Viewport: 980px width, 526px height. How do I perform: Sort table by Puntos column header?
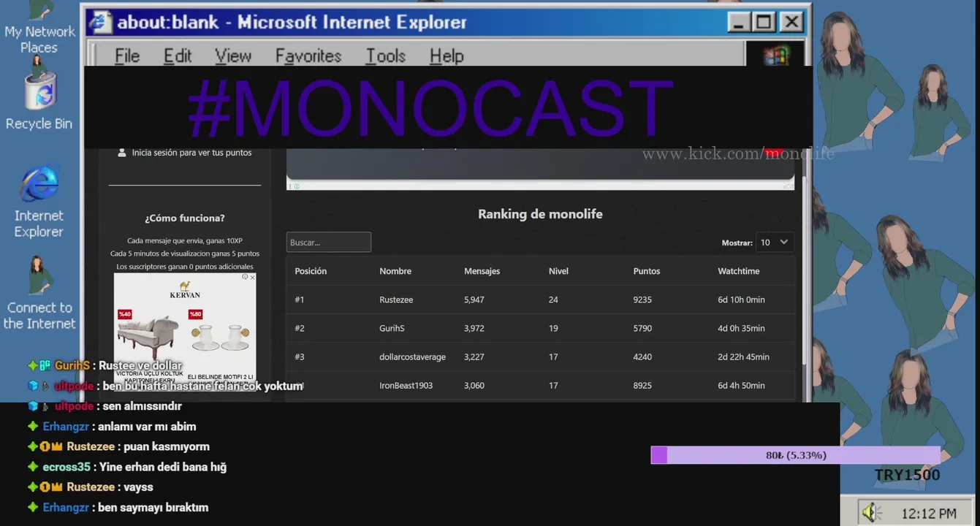pyautogui.click(x=647, y=271)
